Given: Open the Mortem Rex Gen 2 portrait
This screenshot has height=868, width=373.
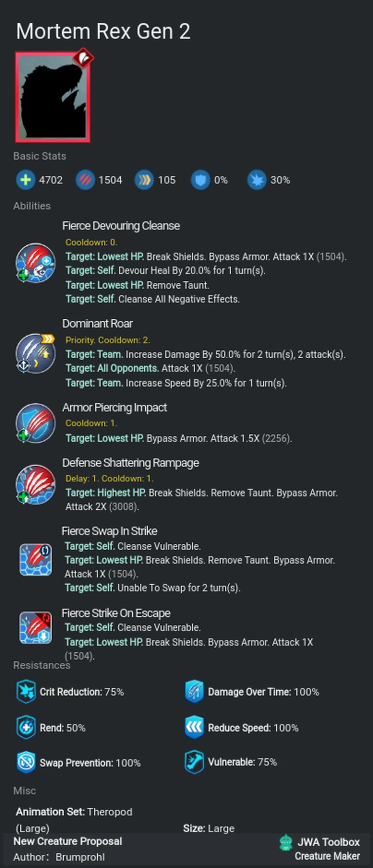Looking at the screenshot, I should point(52,97).
